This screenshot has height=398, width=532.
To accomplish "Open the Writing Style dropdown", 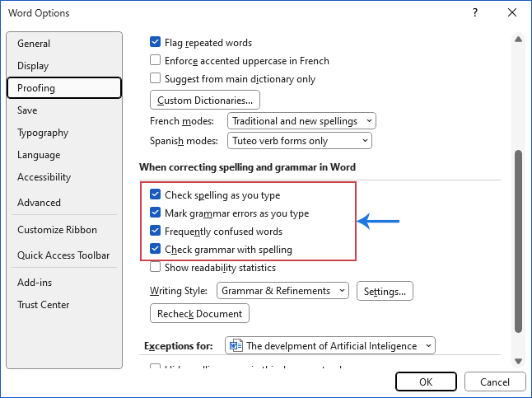I will (283, 291).
